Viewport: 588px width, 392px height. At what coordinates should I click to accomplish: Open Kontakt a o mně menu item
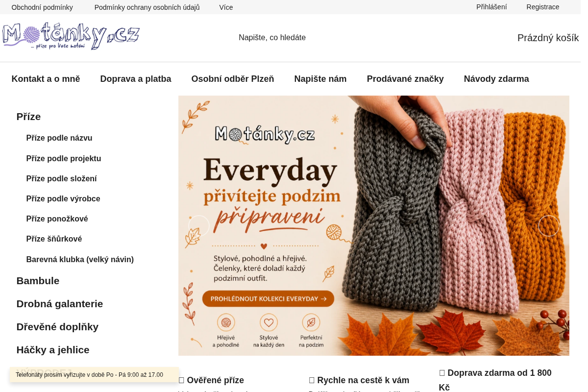[46, 79]
